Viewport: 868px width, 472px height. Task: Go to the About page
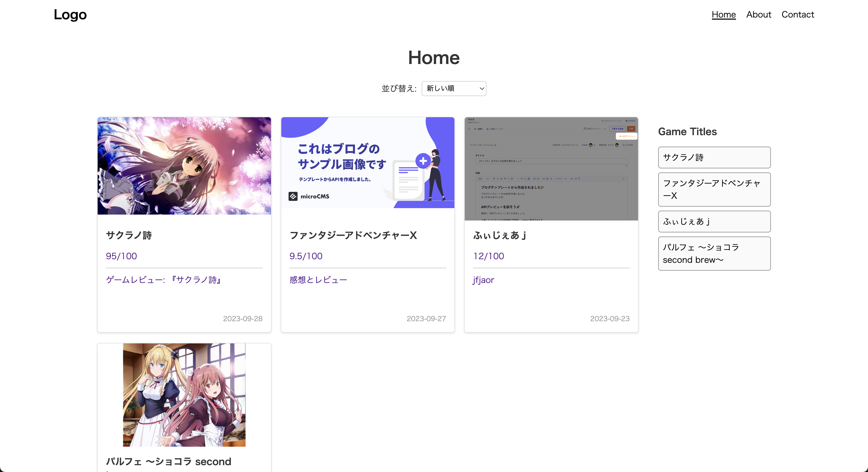click(758, 14)
